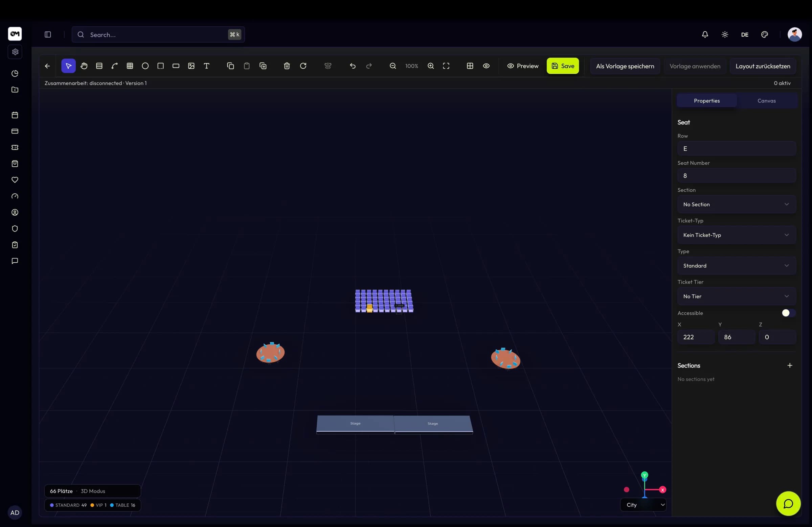
Task: Switch to the Canvas tab
Action: coord(767,100)
